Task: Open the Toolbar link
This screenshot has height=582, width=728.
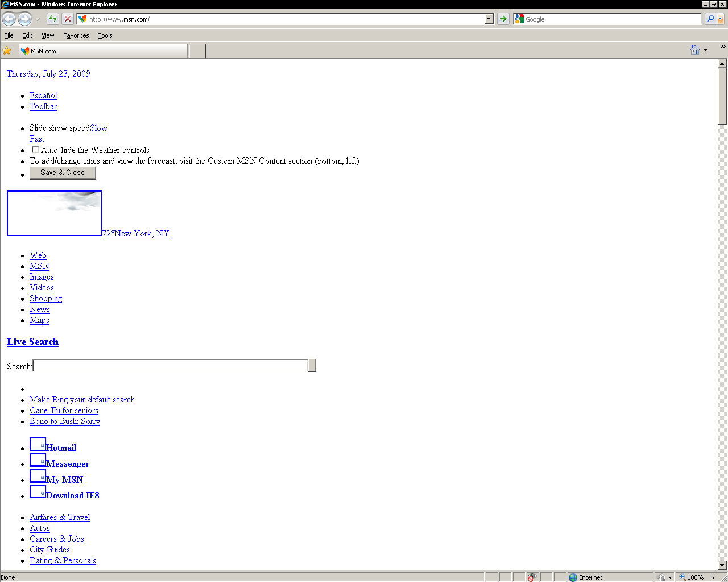Action: point(43,106)
